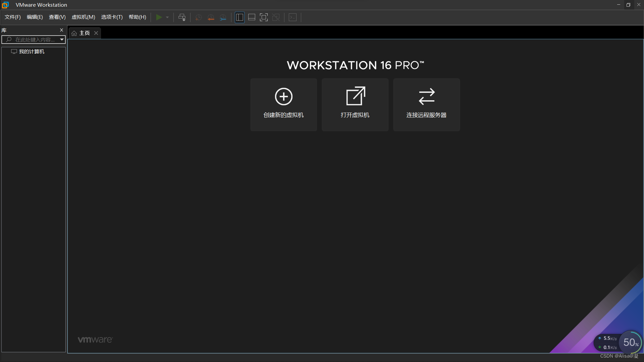Click Send Ctrl+Alt+Del toolbar icon
This screenshot has width=644, height=362.
[182, 17]
